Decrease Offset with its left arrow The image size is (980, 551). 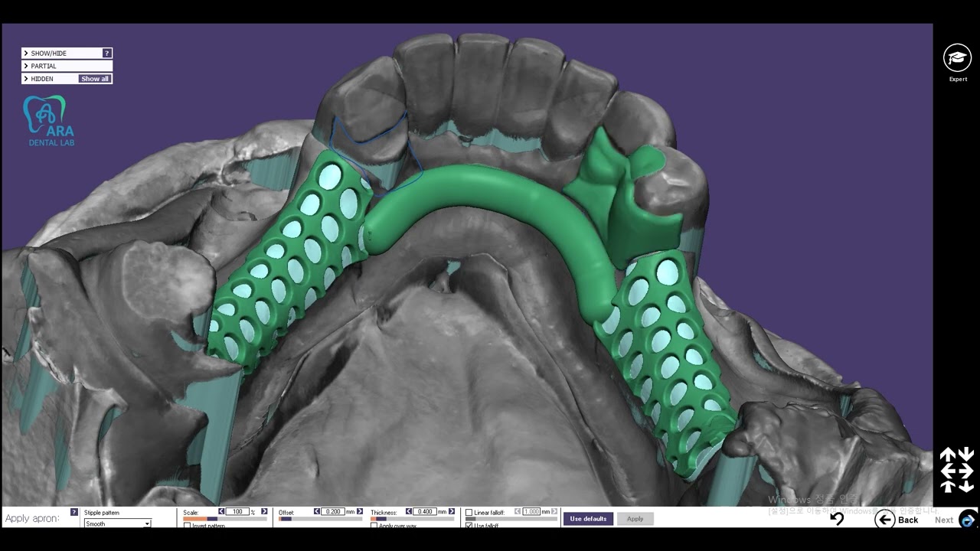(316, 511)
